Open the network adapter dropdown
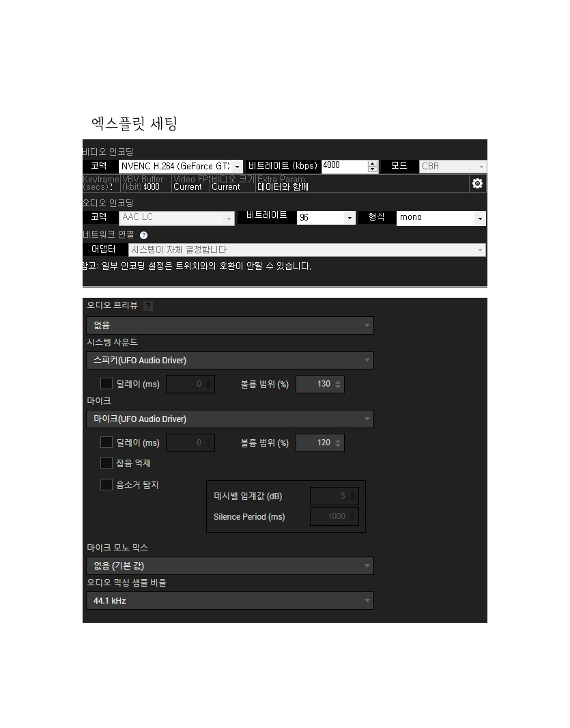 click(x=307, y=250)
